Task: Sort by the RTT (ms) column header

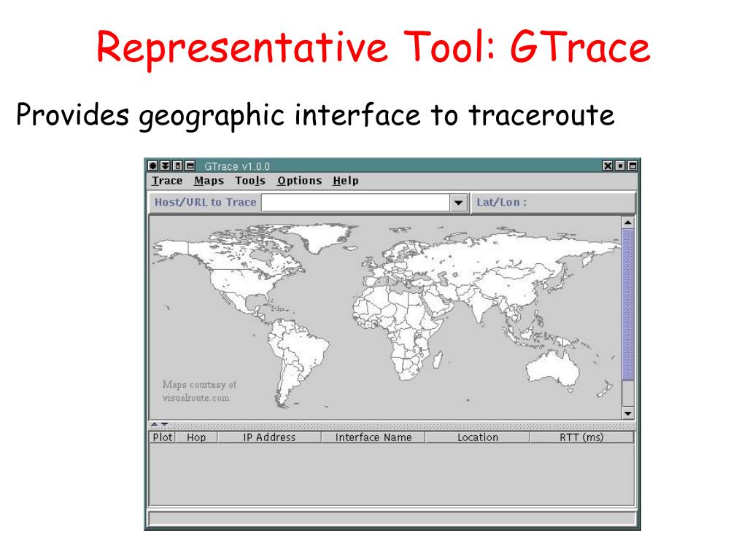Action: point(581,437)
